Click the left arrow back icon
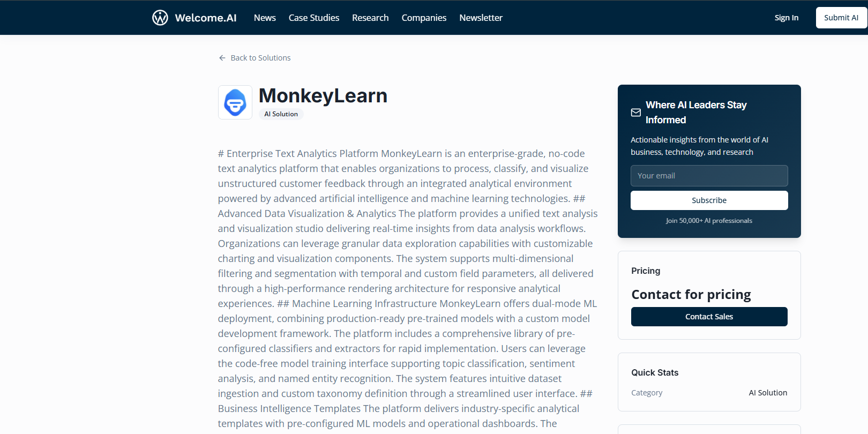 222,58
